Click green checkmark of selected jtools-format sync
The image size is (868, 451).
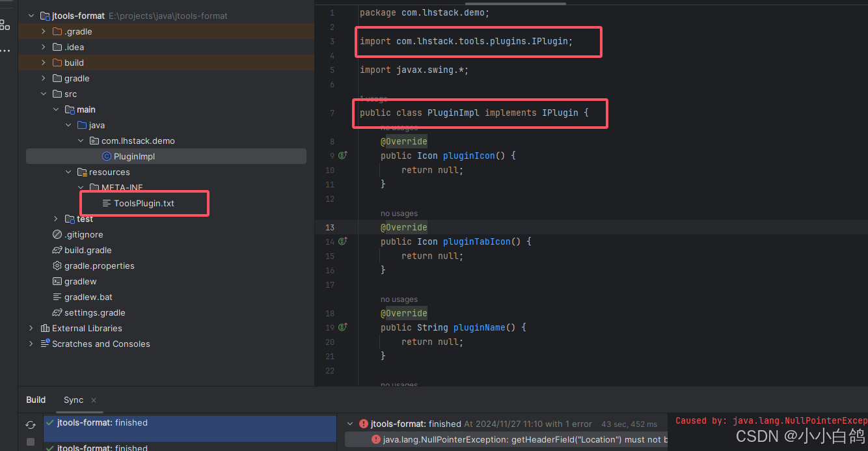pyautogui.click(x=50, y=422)
